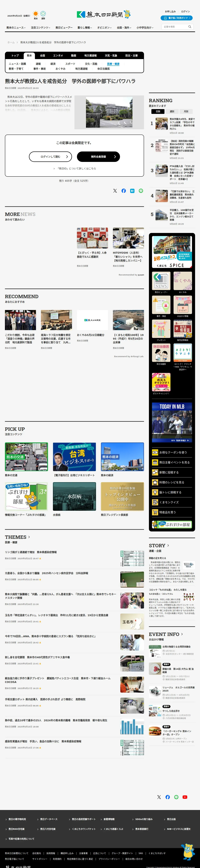Open お出かけ情報 EVENT icon tile
This screenshot has width=200, height=868.
[x=183, y=305]
